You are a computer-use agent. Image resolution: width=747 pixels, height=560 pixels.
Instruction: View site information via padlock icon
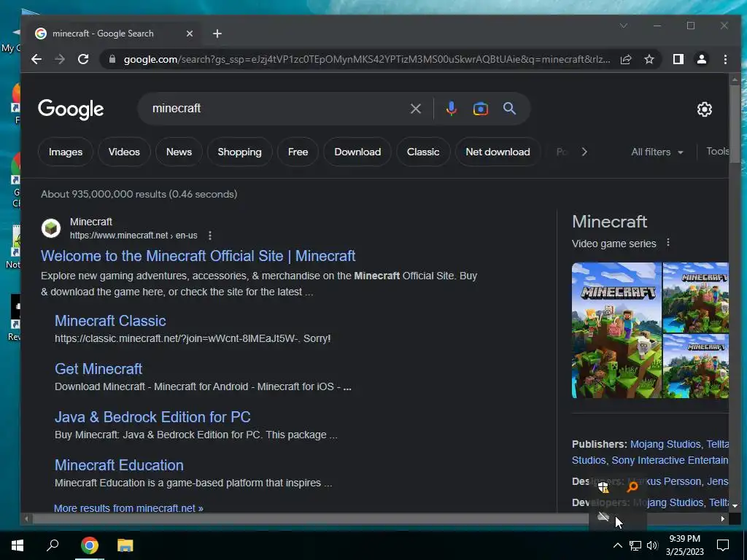click(x=112, y=59)
